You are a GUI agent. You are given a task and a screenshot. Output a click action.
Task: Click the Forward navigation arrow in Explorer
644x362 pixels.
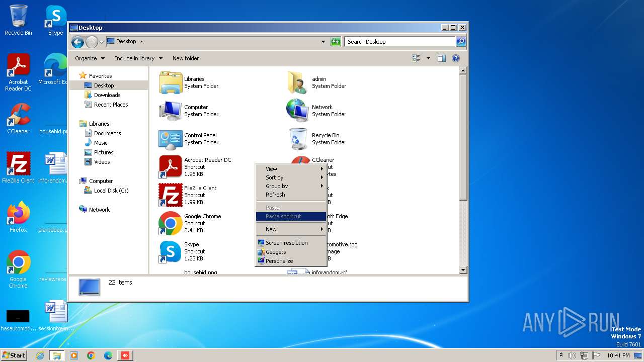92,42
